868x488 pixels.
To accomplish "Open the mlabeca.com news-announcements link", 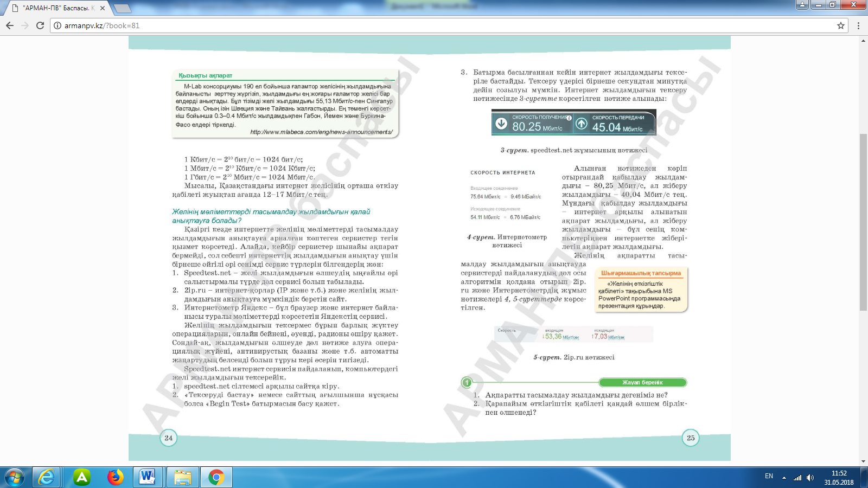I will [321, 132].
